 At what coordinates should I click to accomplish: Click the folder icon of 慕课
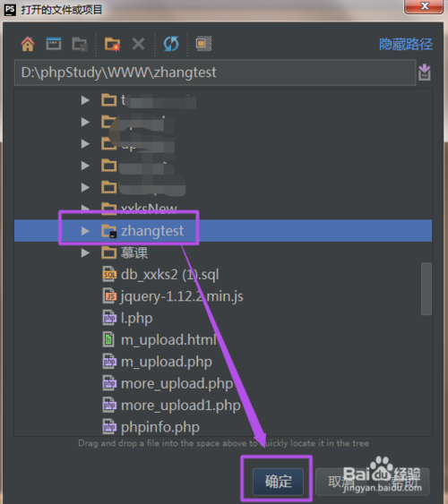pyautogui.click(x=108, y=253)
